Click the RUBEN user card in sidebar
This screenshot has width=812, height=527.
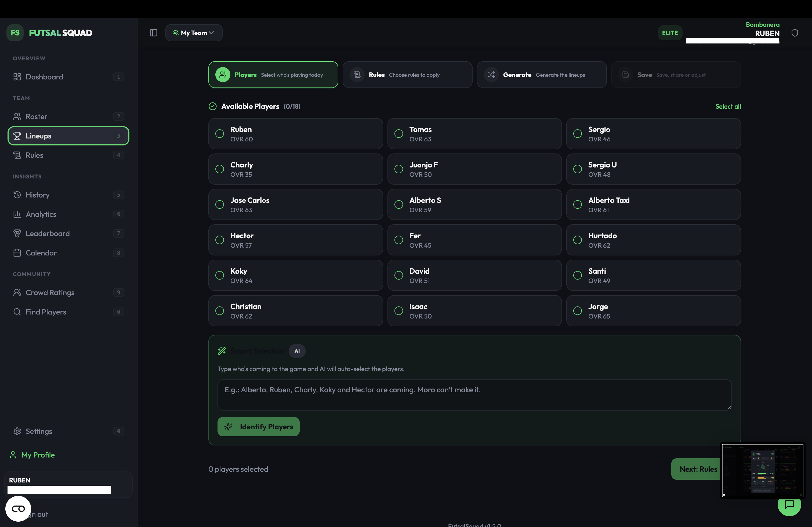point(68,484)
